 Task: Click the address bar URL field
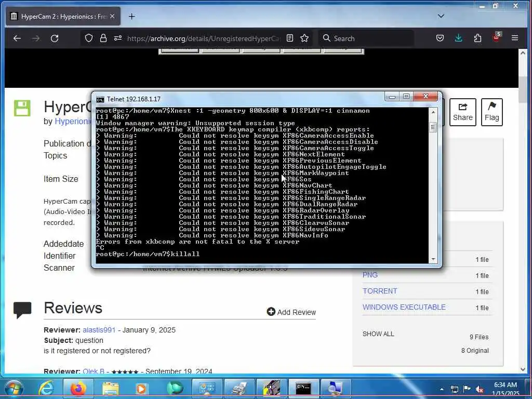click(x=204, y=38)
